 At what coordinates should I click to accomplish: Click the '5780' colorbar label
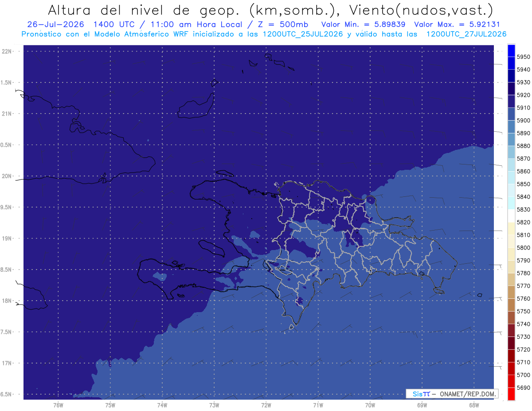tap(524, 273)
